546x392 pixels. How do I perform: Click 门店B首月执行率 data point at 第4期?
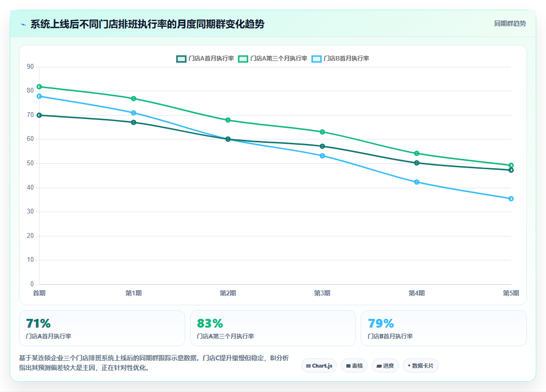[x=417, y=182]
